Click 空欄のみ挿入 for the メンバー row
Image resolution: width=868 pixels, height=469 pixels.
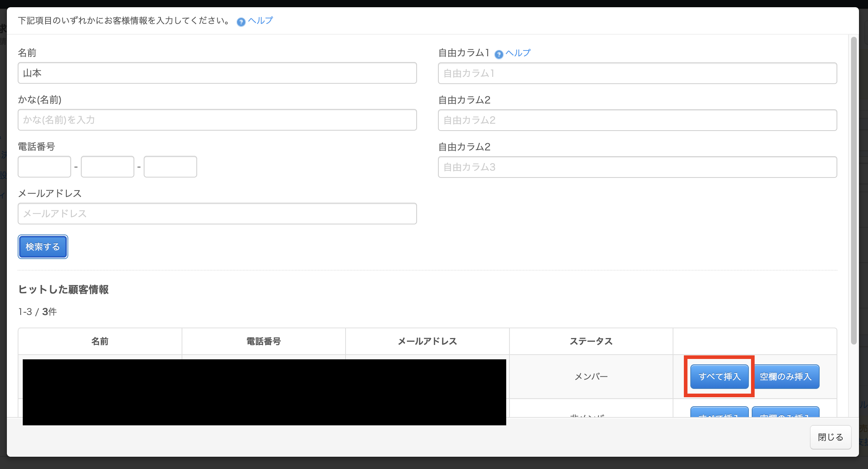pos(786,377)
